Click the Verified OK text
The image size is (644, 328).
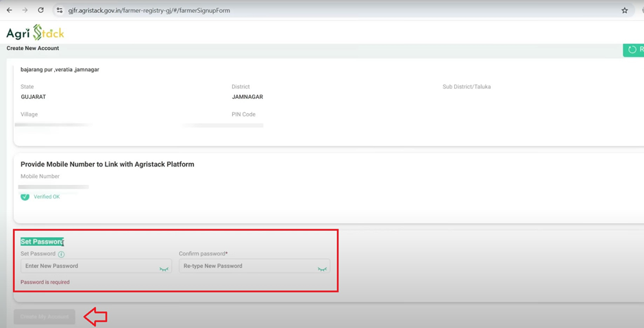(x=47, y=197)
